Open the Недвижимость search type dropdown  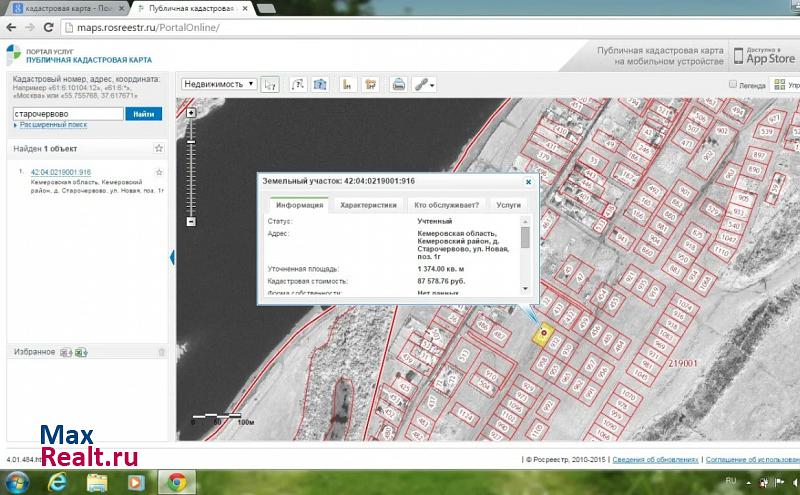pyautogui.click(x=219, y=85)
